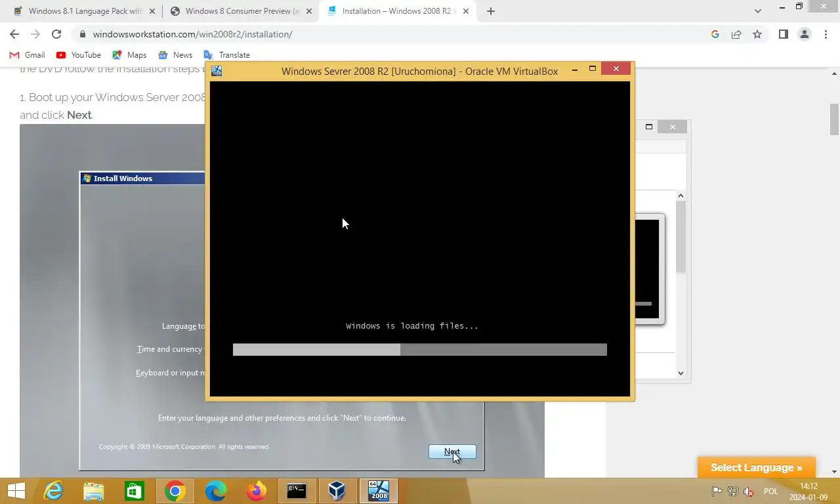The height and width of the screenshot is (504, 840).
Task: Click the Windows is loading files progress bar
Action: pyautogui.click(x=420, y=350)
